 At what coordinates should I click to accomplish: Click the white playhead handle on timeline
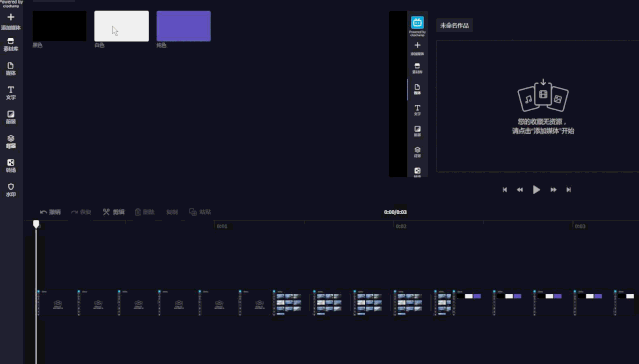tap(36, 224)
